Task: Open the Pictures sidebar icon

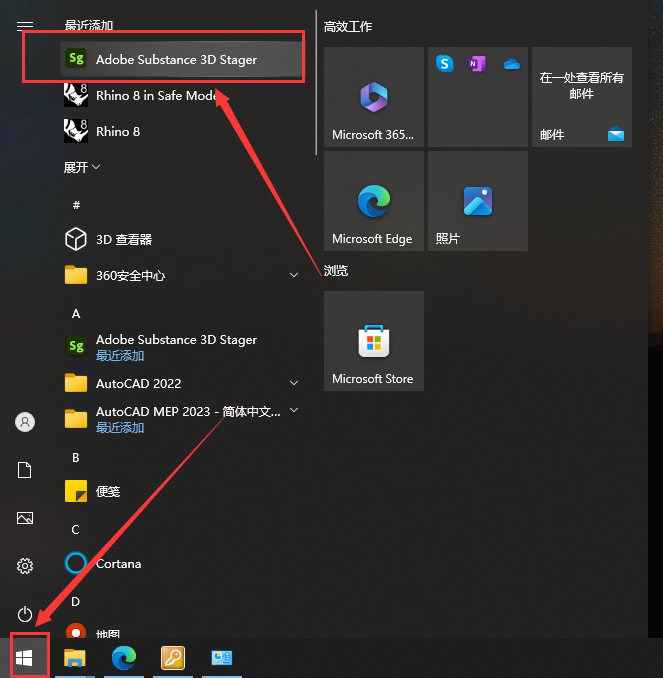Action: tap(25, 518)
